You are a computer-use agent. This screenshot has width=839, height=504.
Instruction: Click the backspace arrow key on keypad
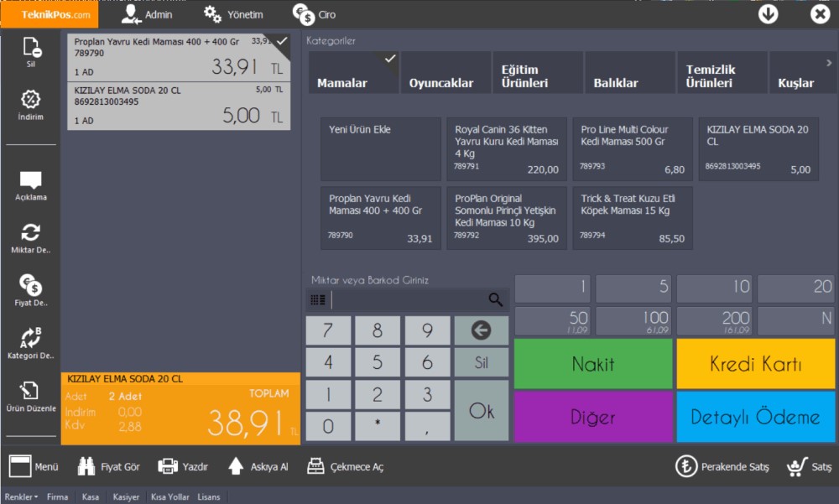pos(481,330)
